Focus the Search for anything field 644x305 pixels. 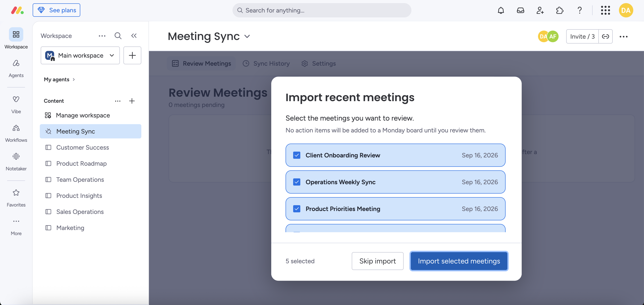[x=322, y=10]
